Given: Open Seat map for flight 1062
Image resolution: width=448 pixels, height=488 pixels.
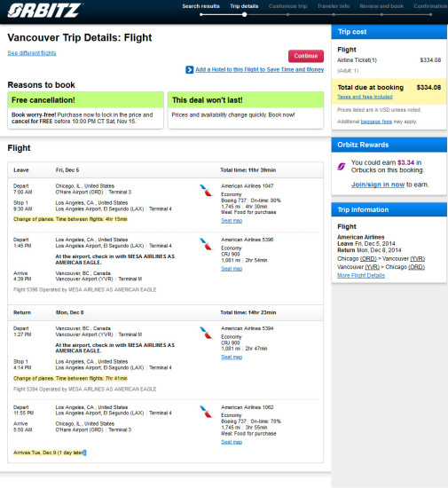Looking at the screenshot, I should point(232,442).
